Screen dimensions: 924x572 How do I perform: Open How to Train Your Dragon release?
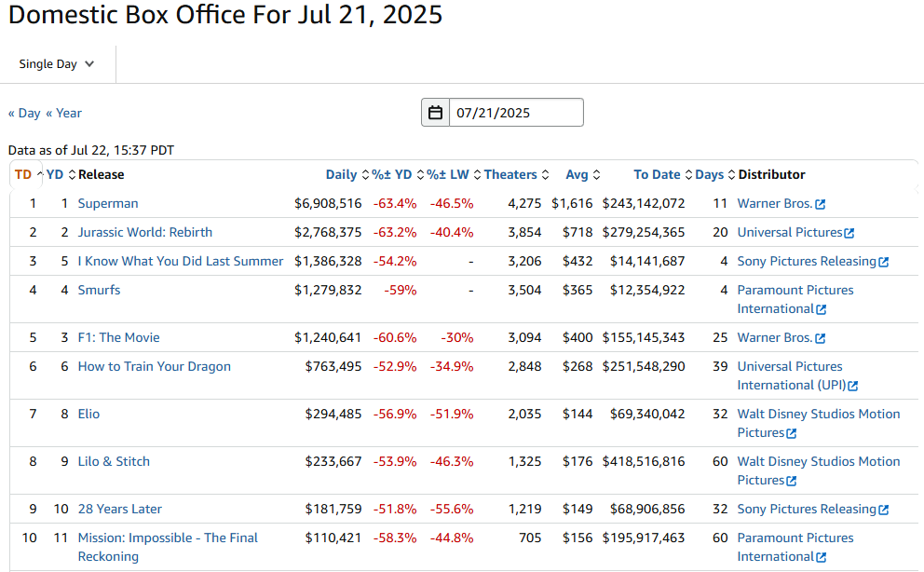coord(155,366)
